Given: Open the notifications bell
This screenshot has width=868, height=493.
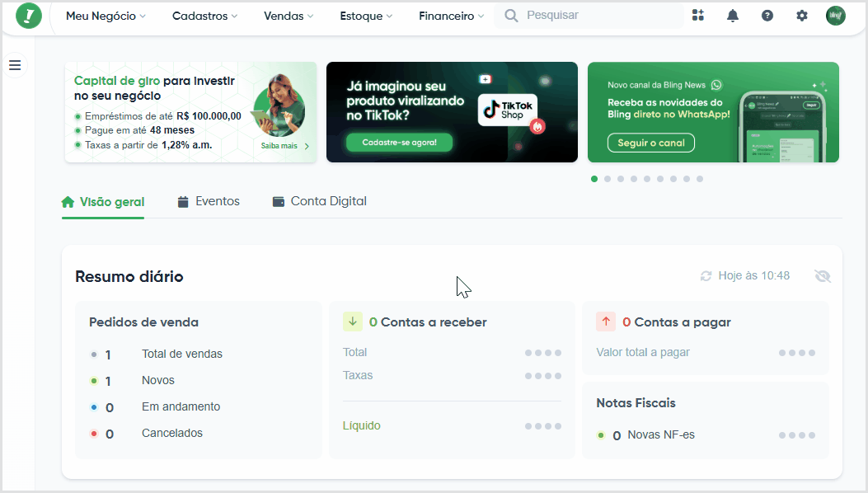Looking at the screenshot, I should tap(732, 16).
